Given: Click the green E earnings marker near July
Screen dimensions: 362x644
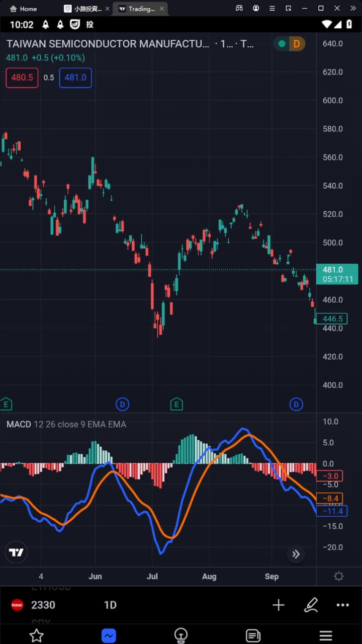Looking at the screenshot, I should pos(176,404).
